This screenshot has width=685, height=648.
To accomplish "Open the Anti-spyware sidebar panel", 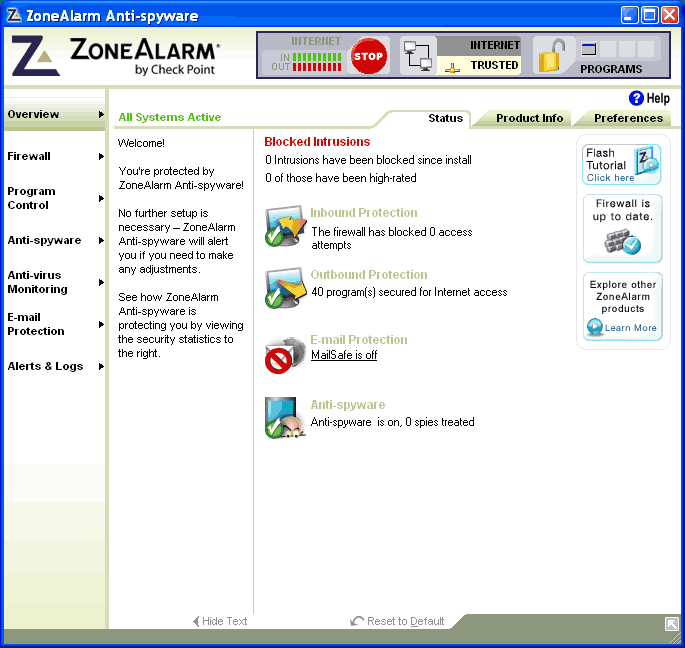I will tap(44, 240).
